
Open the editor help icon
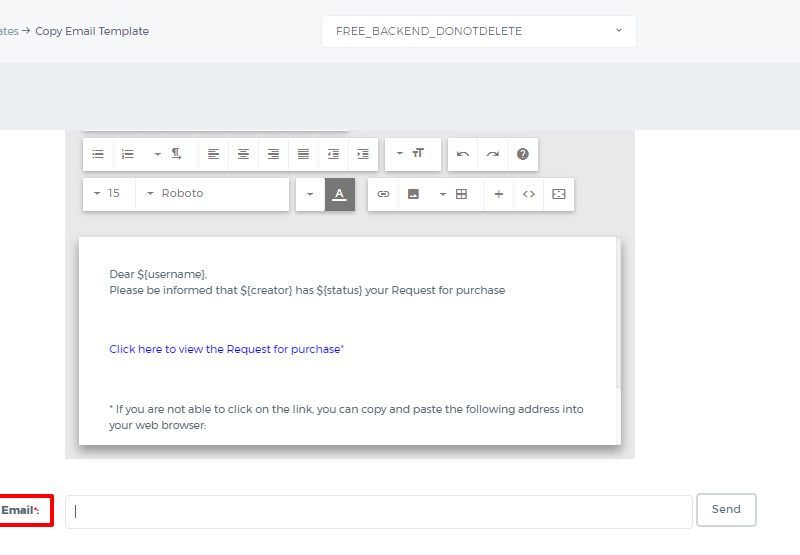[x=522, y=154]
